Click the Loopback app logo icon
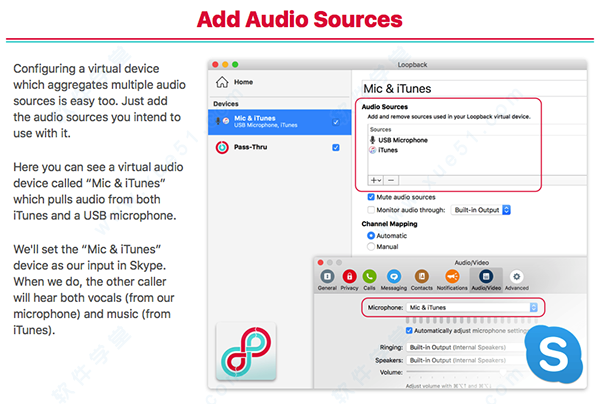 tap(246, 351)
